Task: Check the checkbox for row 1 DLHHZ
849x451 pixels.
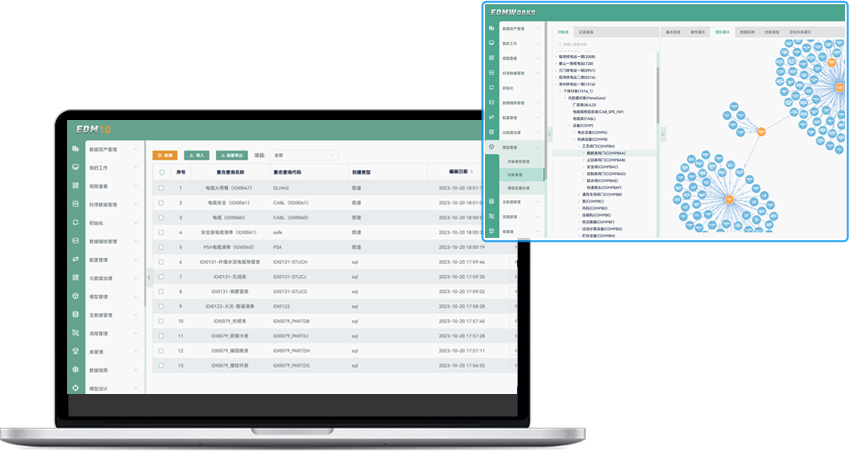Action: (x=161, y=188)
